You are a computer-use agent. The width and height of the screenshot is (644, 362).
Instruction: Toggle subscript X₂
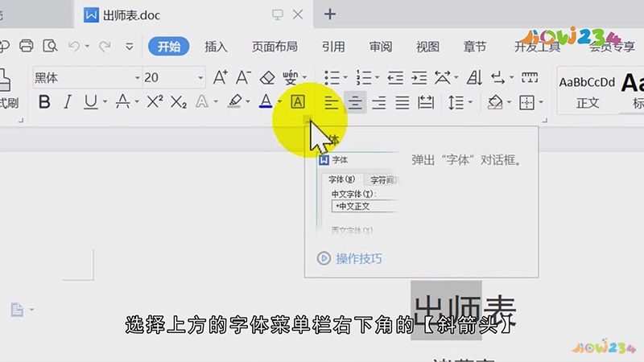pyautogui.click(x=179, y=102)
